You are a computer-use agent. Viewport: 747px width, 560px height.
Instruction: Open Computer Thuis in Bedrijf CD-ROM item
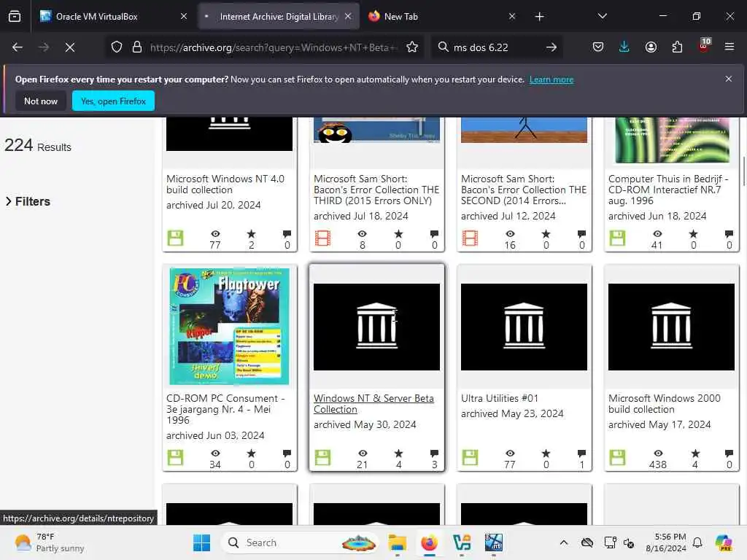(668, 190)
